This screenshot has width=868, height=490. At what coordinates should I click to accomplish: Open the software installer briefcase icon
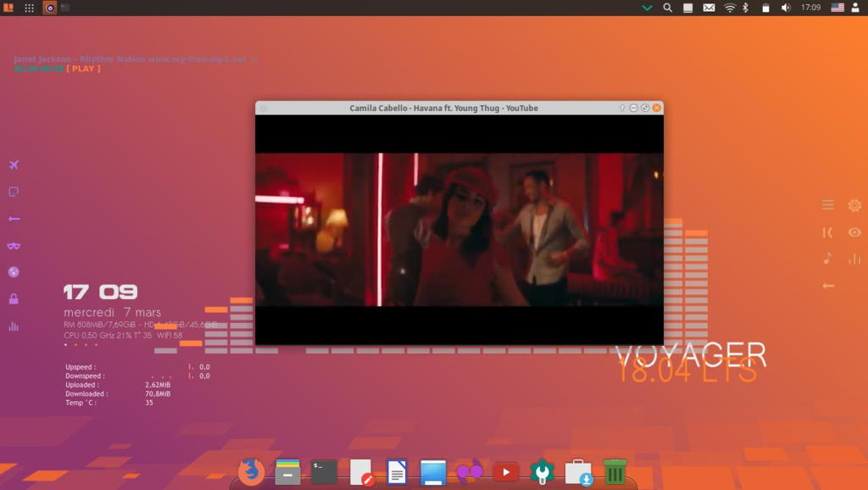[x=578, y=472]
